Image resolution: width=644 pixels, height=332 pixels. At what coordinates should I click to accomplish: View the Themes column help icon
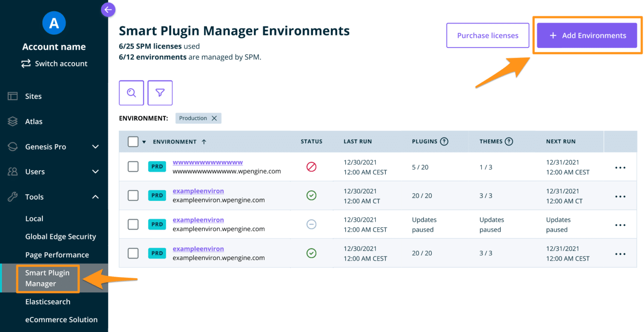[509, 141]
